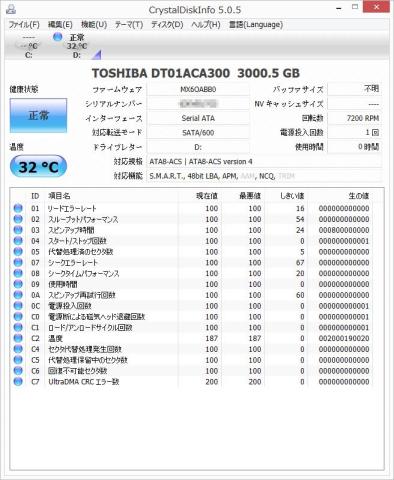Click status orb for attribute 0C 電源投入回数
The width and height of the screenshot is (394, 480).
18,306
